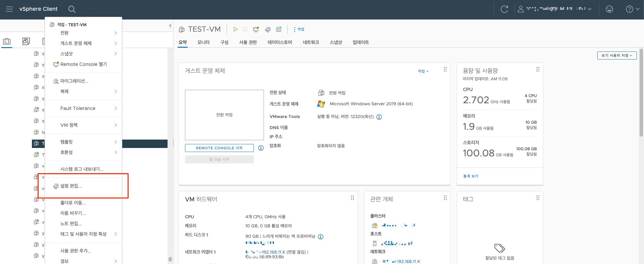The height and width of the screenshot is (264, 644).
Task: Click drag handle on 태그 card
Action: click(x=538, y=198)
